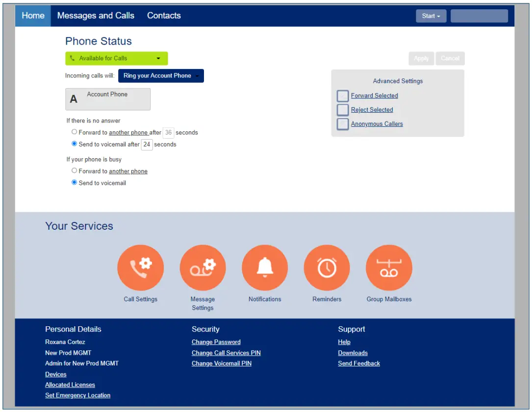Open the Downloads link
The width and height of the screenshot is (532, 412).
[x=353, y=353]
